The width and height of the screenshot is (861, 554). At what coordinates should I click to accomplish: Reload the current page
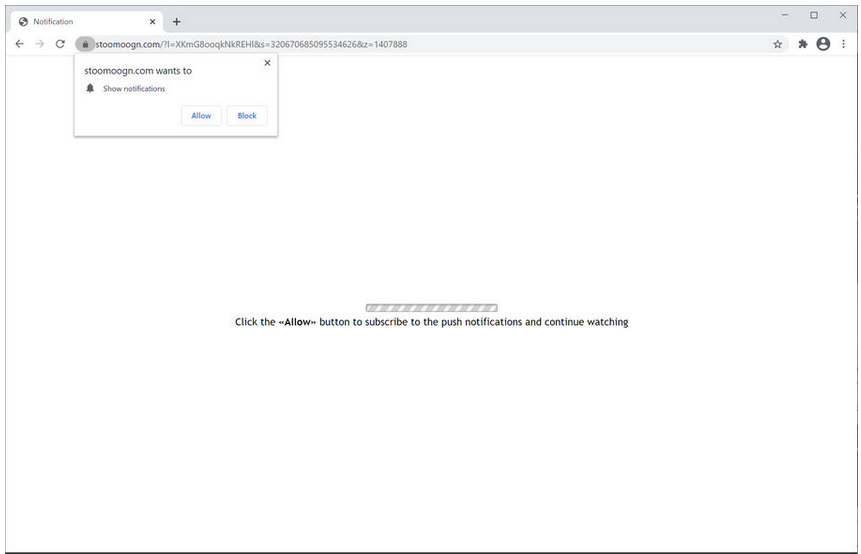coord(60,44)
